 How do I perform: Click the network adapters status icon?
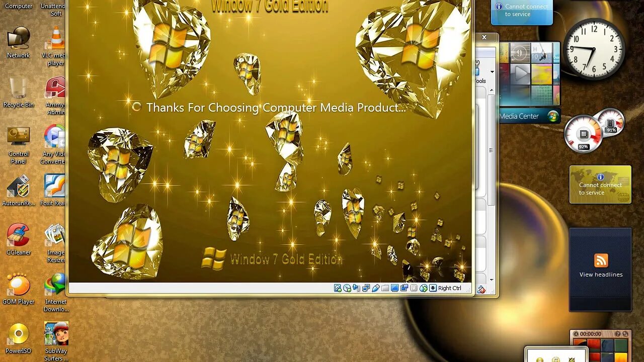(x=366, y=288)
